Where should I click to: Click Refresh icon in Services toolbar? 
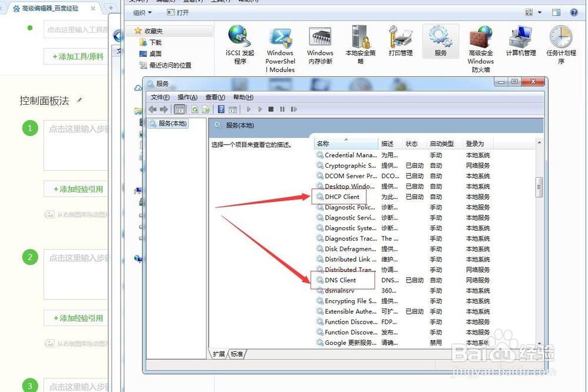[x=195, y=109]
